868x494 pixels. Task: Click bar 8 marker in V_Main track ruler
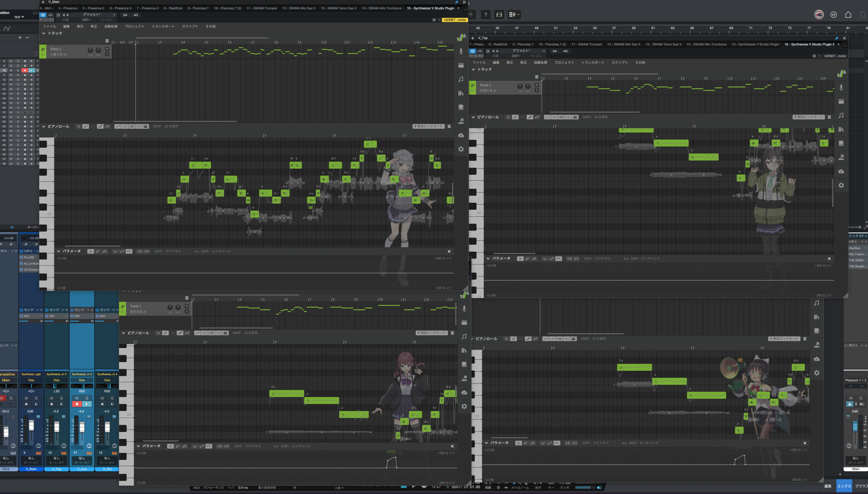(x=277, y=42)
